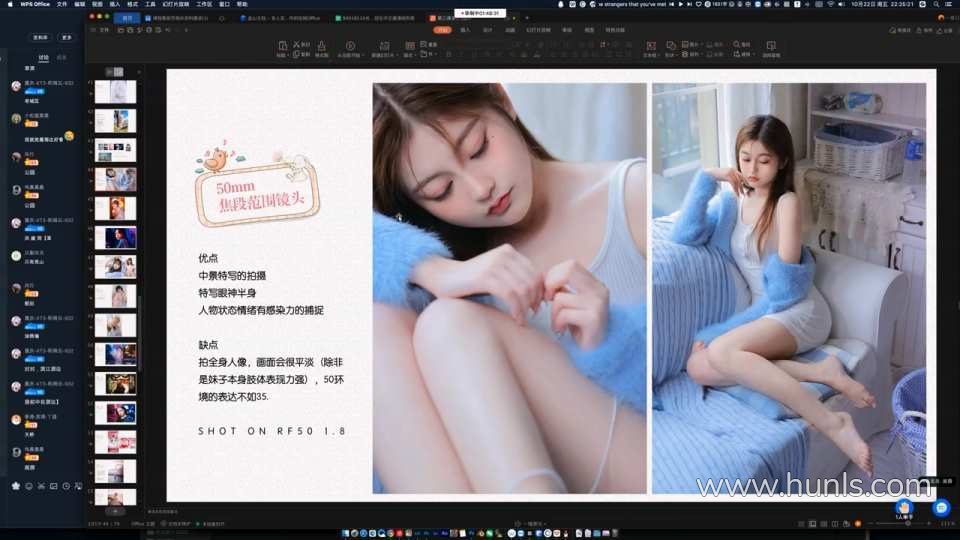Click the blue raise-hand icon
Image resolution: width=960 pixels, height=540 pixels.
(x=904, y=507)
